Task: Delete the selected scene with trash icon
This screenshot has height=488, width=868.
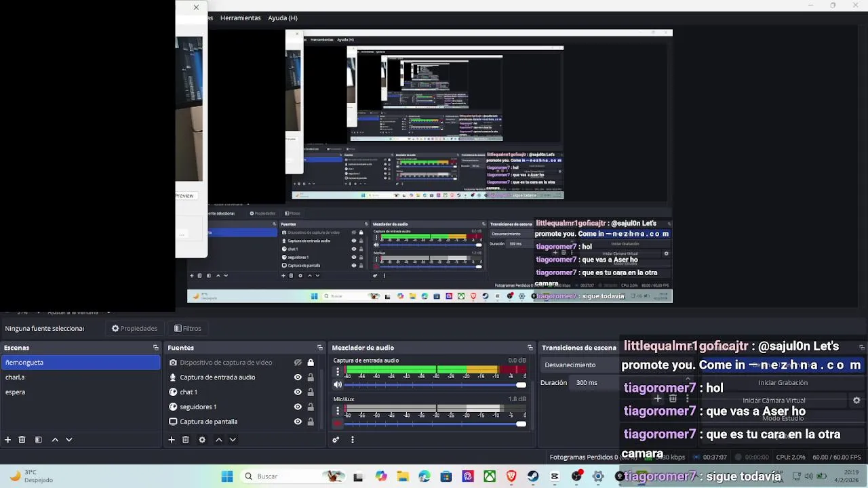Action: [22, 440]
